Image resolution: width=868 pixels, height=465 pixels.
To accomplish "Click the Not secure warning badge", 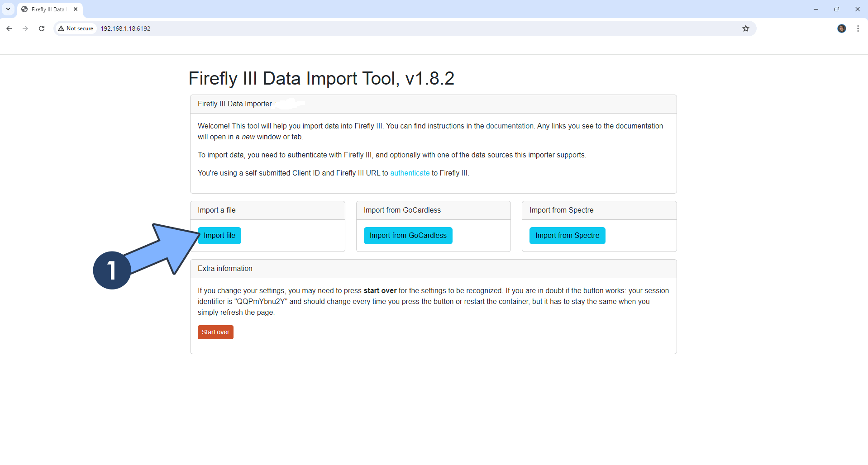I will [x=76, y=28].
